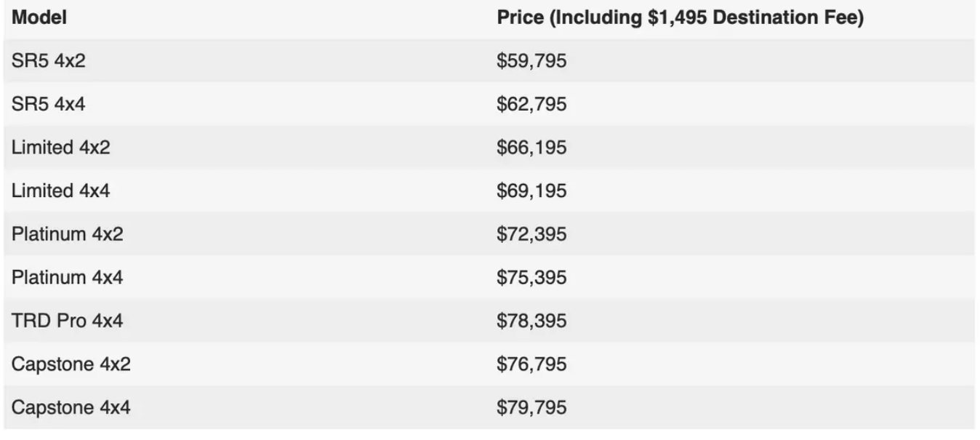The height and width of the screenshot is (440, 980).
Task: Select the Platinum 4x4 model cell
Action: point(68,277)
